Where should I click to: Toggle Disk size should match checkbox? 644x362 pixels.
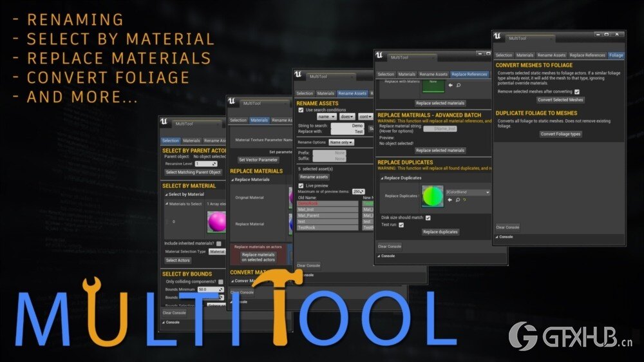coord(428,218)
